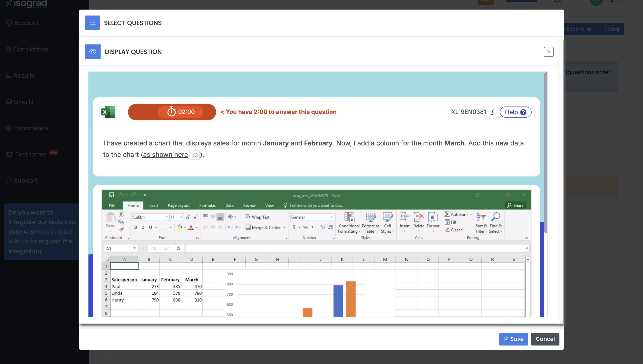643x364 pixels.
Task: Select the Align Right icon
Action: pos(220,227)
